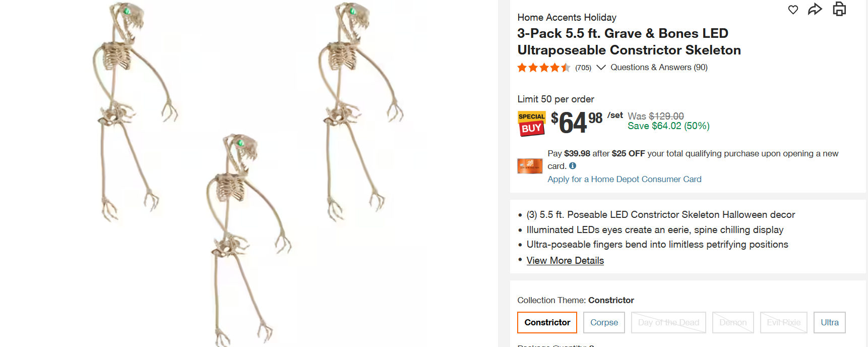868x347 pixels.
Task: Pick the unavailable Demon theme option
Action: (733, 322)
